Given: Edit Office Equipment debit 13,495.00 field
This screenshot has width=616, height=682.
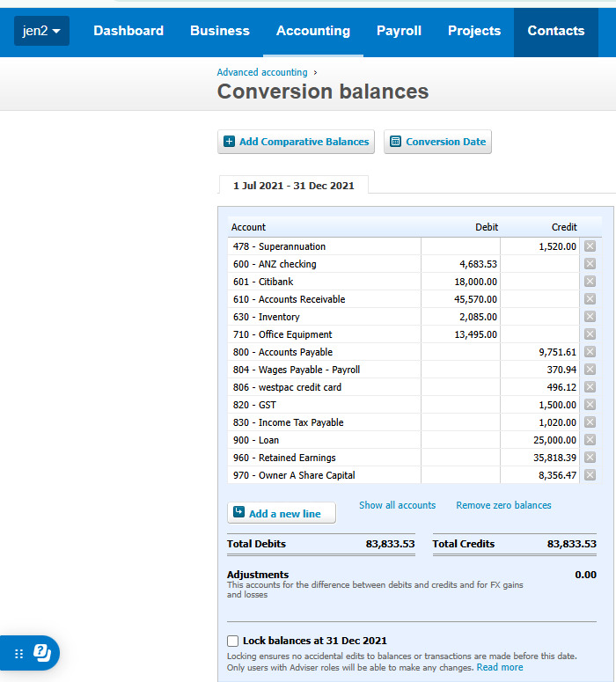Looking at the screenshot, I should [460, 334].
